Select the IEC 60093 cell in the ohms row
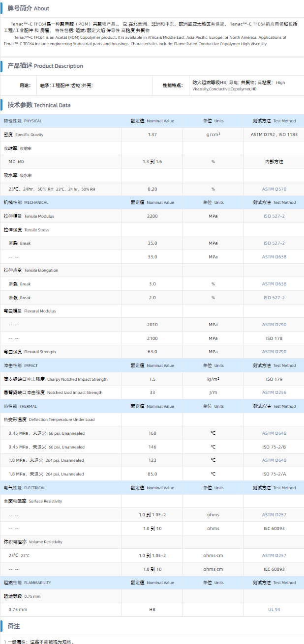Viewport: 304px width, 644px height. [274, 529]
